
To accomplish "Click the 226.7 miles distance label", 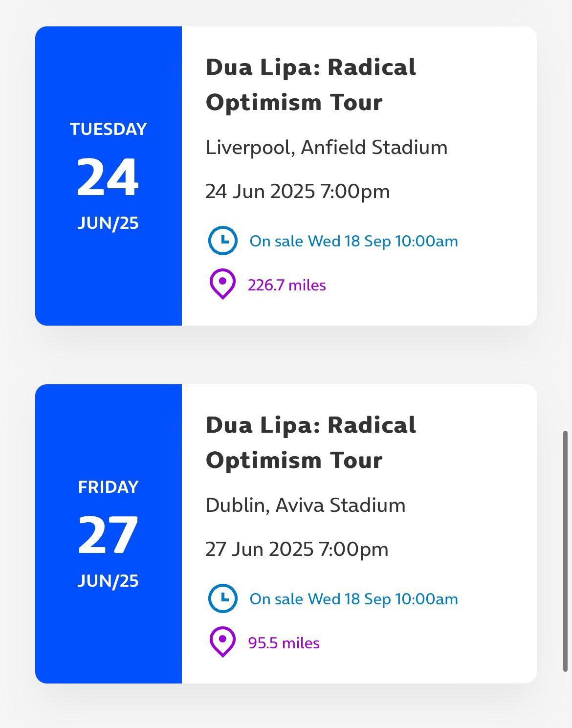I will click(287, 285).
